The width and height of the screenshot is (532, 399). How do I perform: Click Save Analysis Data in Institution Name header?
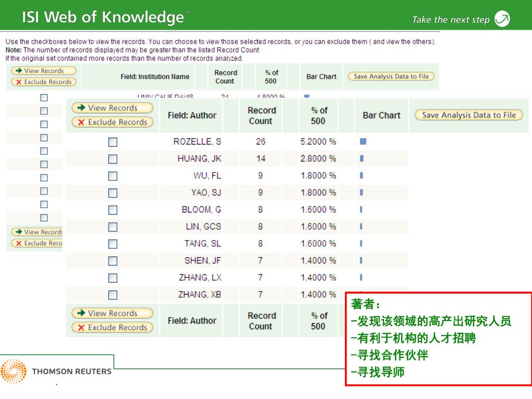point(391,76)
